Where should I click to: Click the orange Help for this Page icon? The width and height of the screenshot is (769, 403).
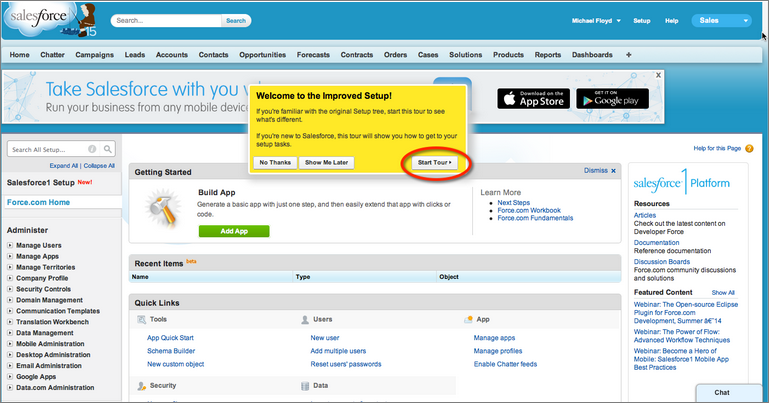point(749,149)
